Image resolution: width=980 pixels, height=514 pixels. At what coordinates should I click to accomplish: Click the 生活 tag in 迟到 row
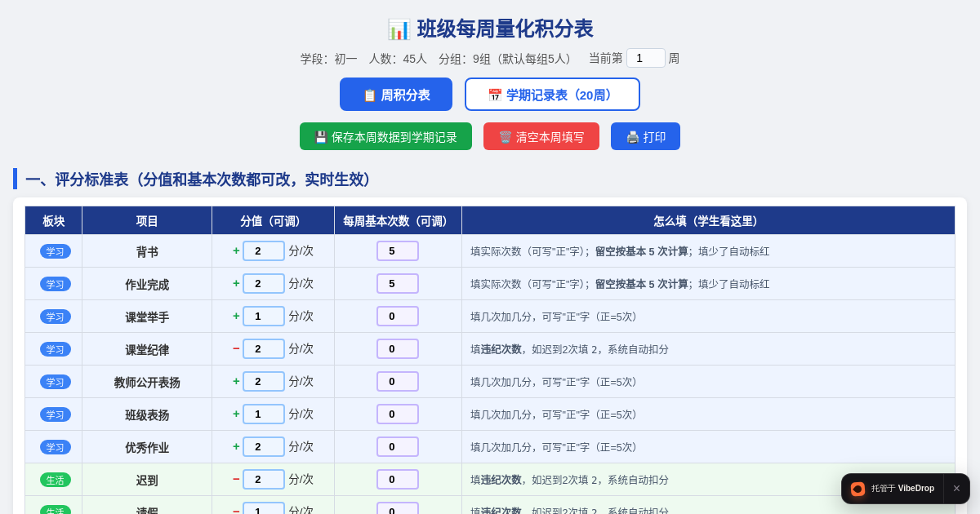[x=56, y=480]
